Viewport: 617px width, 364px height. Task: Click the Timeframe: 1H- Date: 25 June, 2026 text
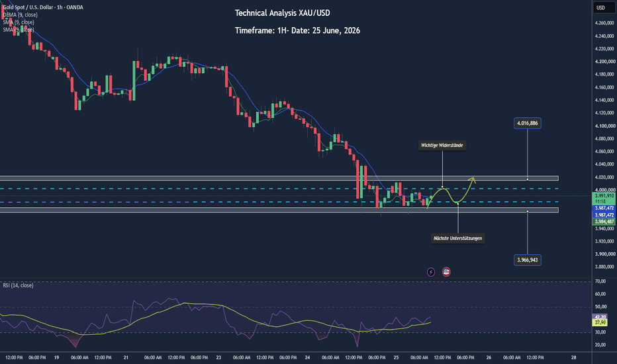[x=297, y=30]
